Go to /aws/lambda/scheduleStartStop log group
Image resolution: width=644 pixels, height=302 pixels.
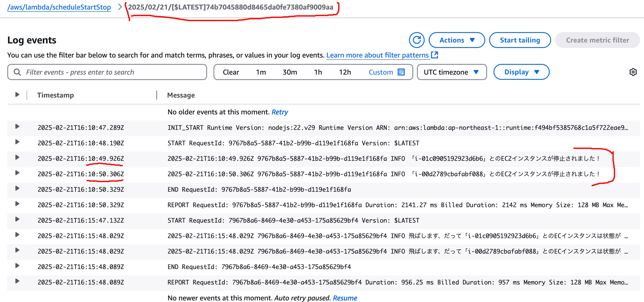pyautogui.click(x=59, y=7)
